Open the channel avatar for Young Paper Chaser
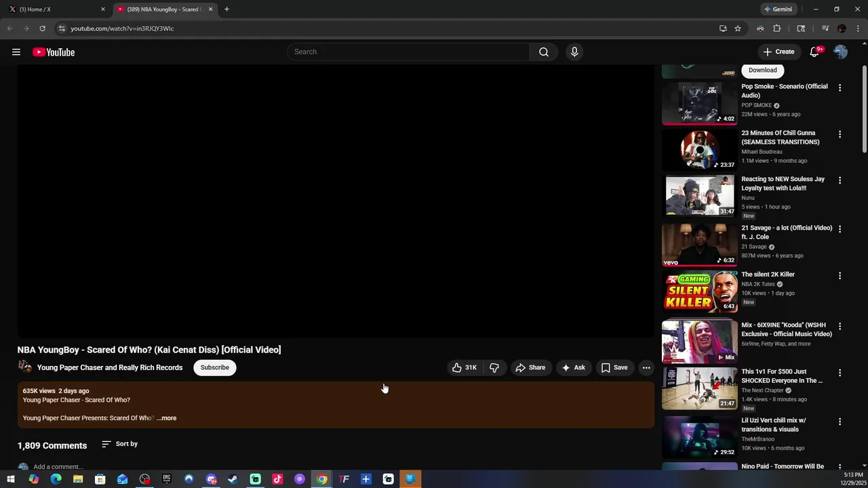 (25, 367)
